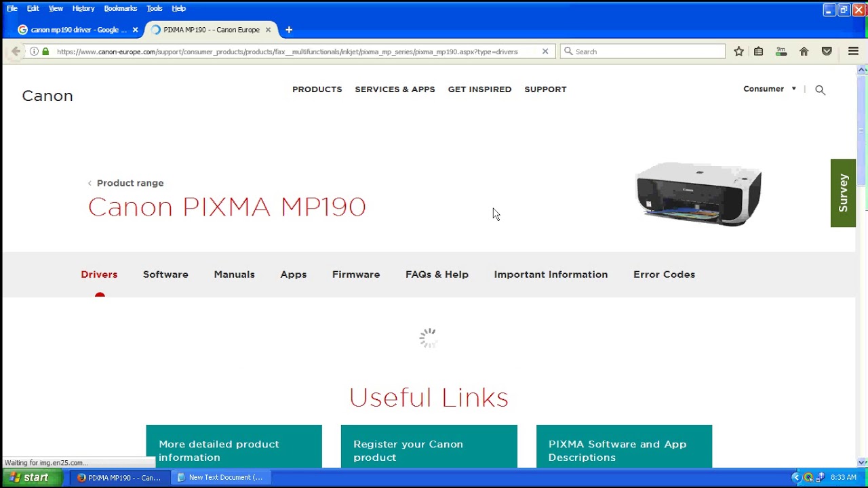
Task: Click the taskbar clock showing 8:33 AM
Action: [844, 477]
